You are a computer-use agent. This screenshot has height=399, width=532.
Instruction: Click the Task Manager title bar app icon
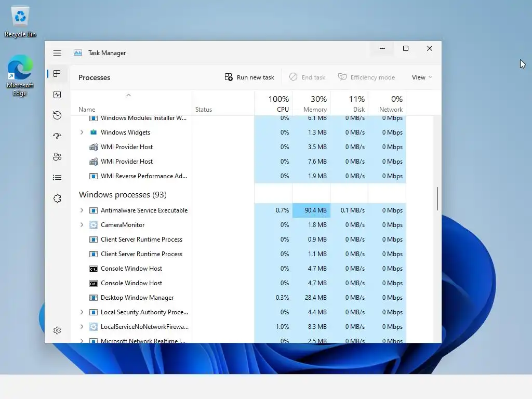[78, 52]
